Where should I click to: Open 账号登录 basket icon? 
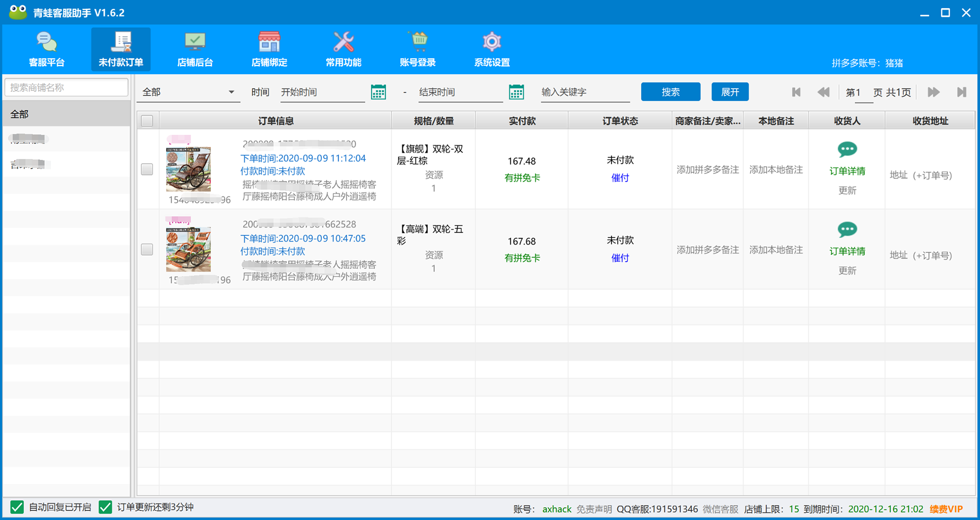pyautogui.click(x=418, y=42)
